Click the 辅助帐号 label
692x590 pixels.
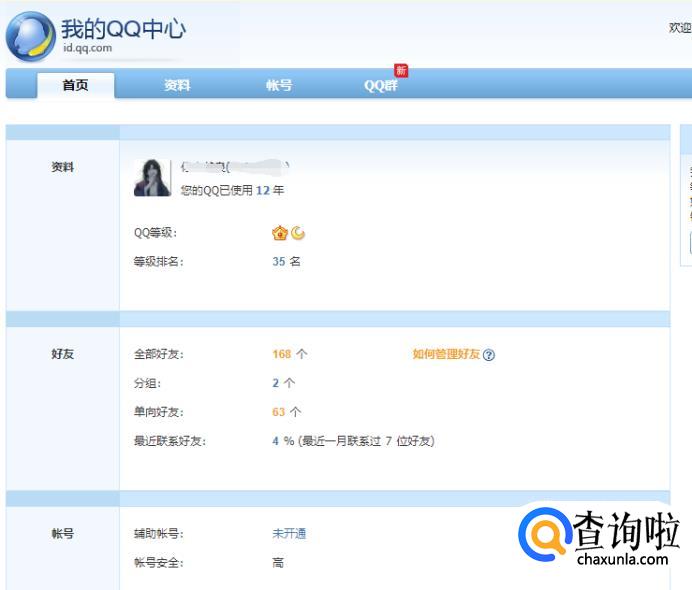[x=158, y=534]
